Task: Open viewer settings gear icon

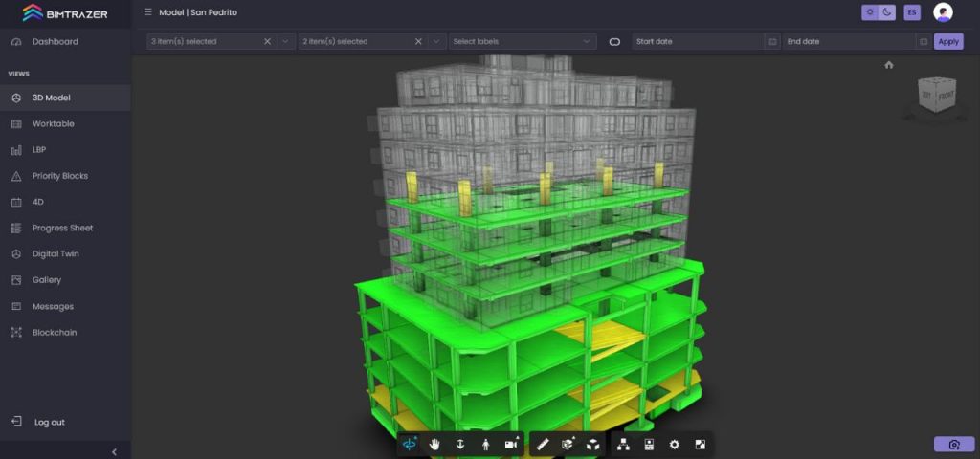Action: tap(675, 445)
